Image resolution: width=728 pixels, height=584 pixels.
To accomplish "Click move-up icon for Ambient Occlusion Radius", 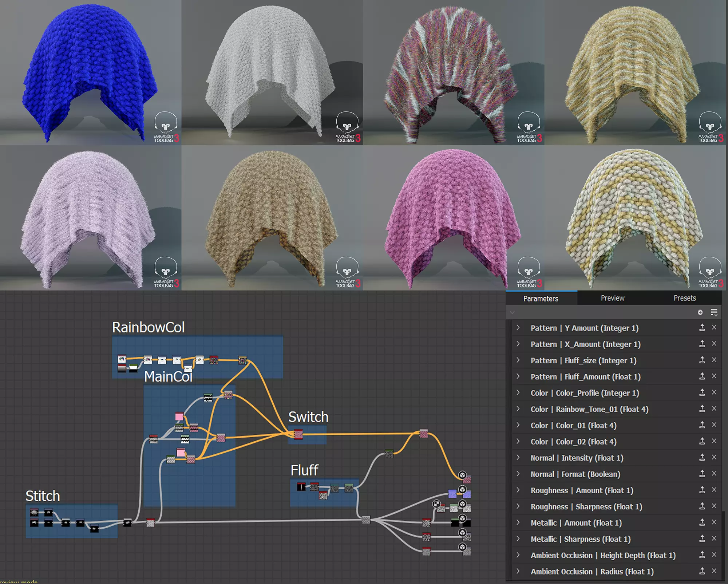I will [702, 571].
